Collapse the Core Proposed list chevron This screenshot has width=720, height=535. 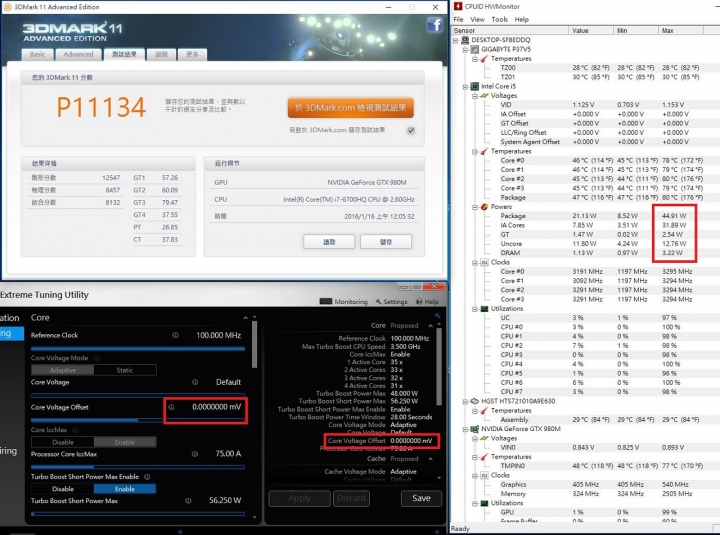point(430,326)
